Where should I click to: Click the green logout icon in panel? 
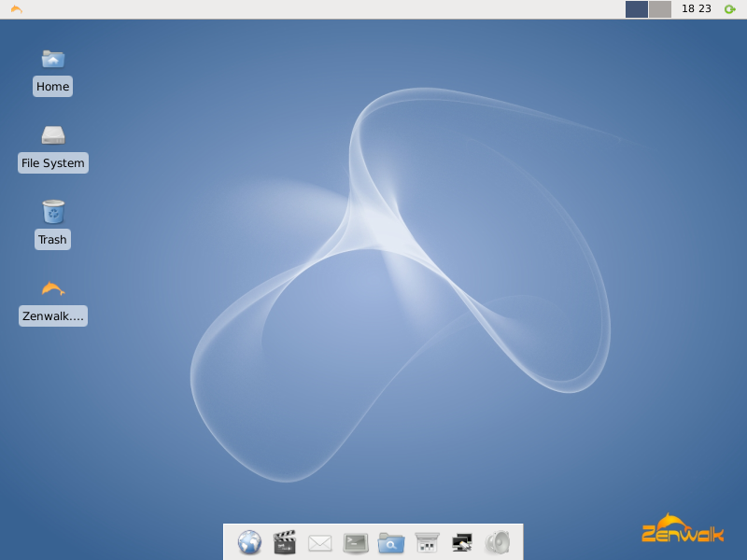[x=730, y=9]
